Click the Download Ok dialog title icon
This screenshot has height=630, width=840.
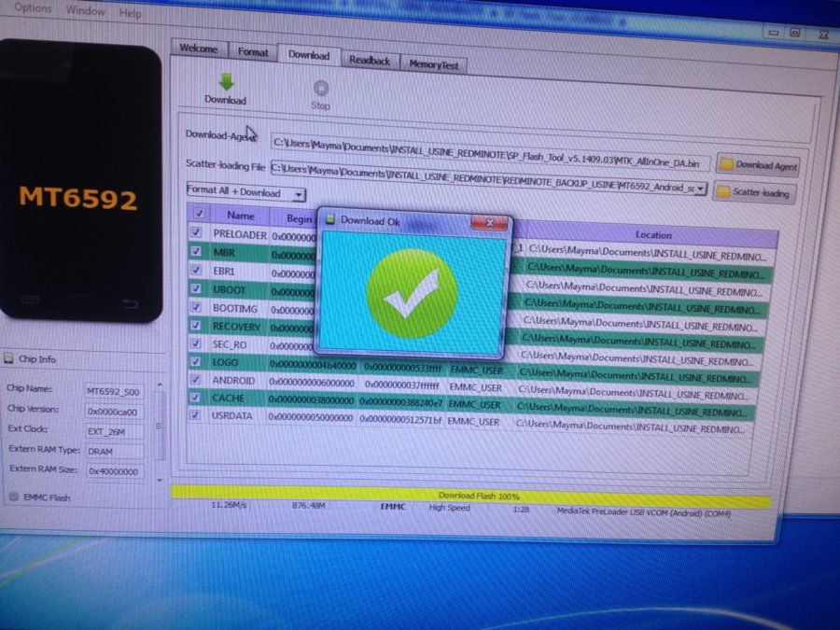pos(330,219)
